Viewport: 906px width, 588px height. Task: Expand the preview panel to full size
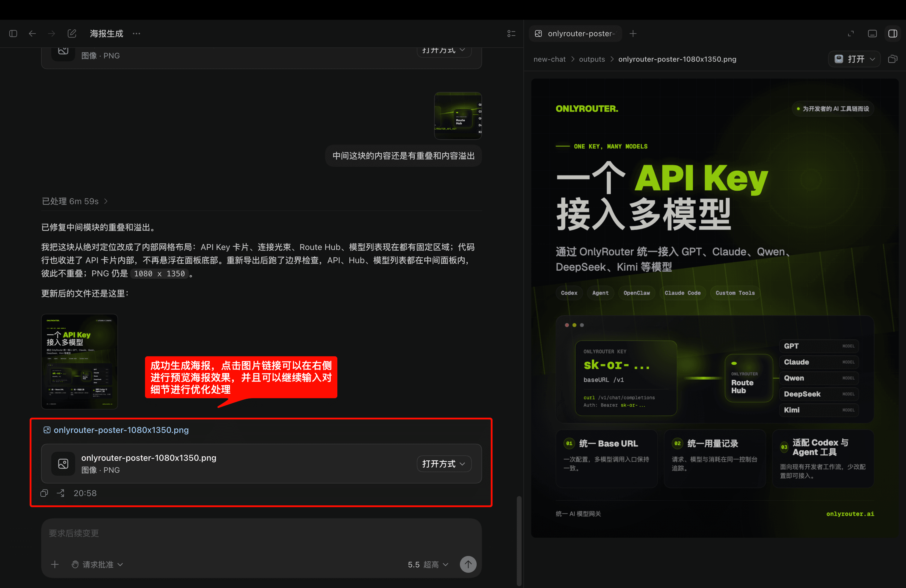pos(851,34)
